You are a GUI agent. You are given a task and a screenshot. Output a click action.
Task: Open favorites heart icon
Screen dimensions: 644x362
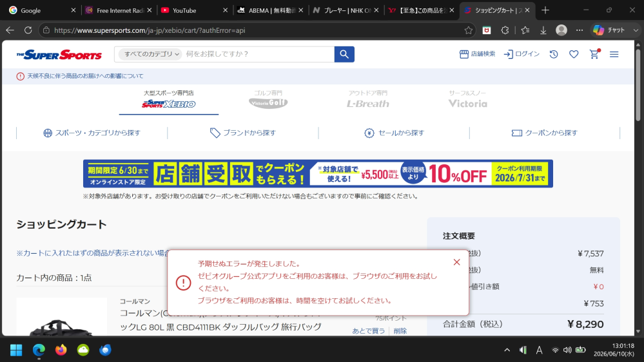(574, 54)
